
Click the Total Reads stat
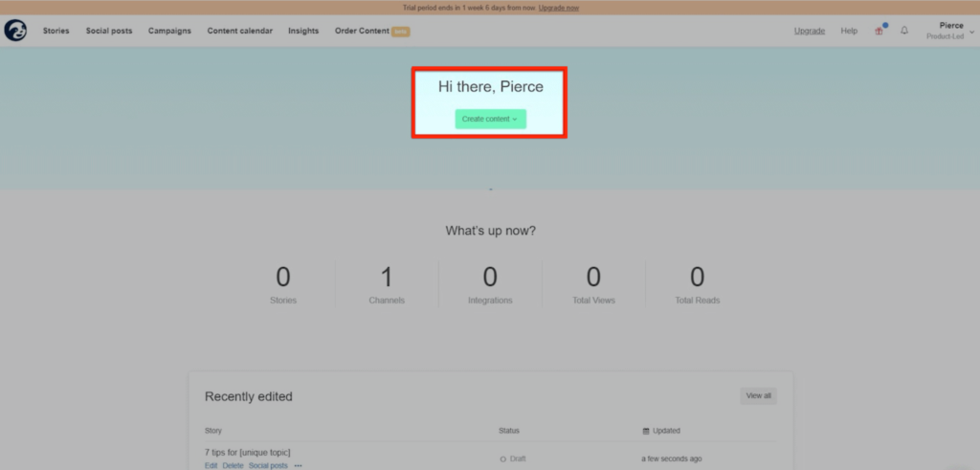click(x=698, y=284)
